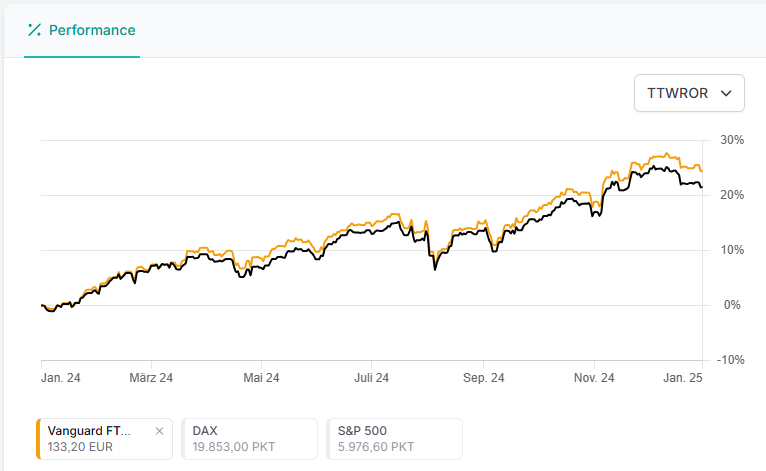Click the Jan. 24 x-axis label
766x471 pixels.
pyautogui.click(x=61, y=378)
